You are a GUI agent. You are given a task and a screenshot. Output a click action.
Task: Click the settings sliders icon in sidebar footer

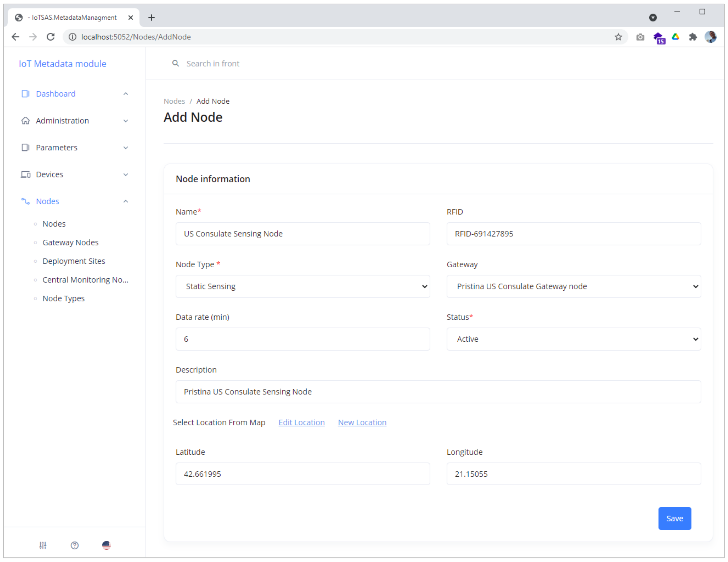(x=43, y=545)
